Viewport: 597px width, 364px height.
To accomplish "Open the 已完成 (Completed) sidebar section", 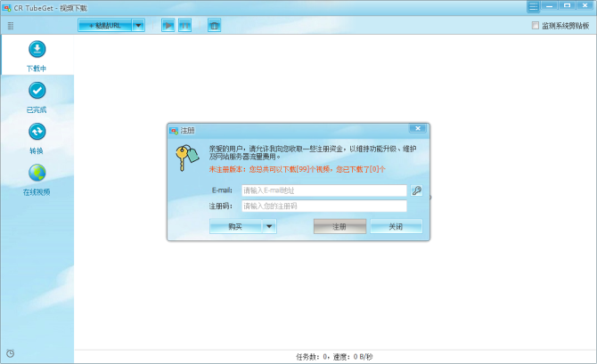I will pos(37,96).
